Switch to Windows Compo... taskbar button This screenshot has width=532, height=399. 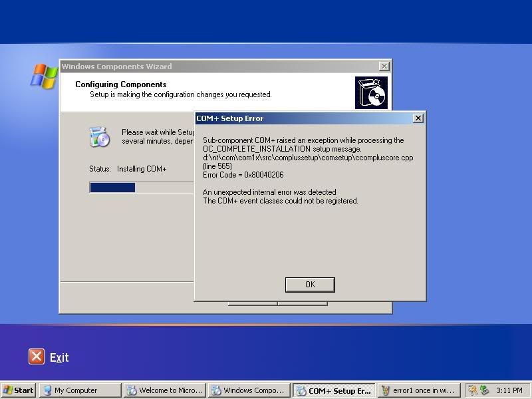point(249,390)
